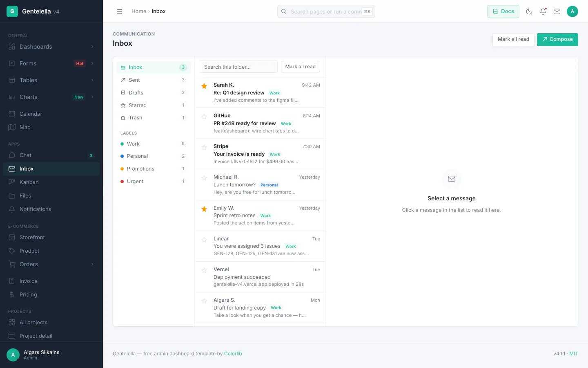Click the Project detail icon

coord(12,336)
